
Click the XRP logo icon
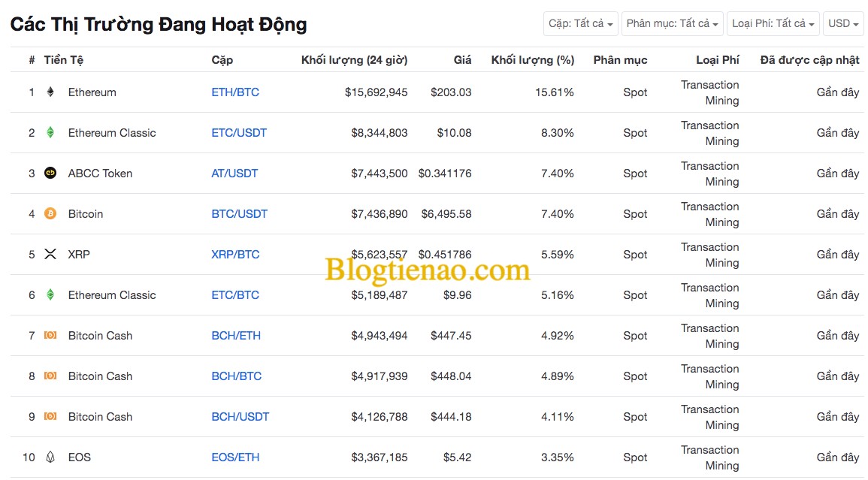(x=50, y=254)
